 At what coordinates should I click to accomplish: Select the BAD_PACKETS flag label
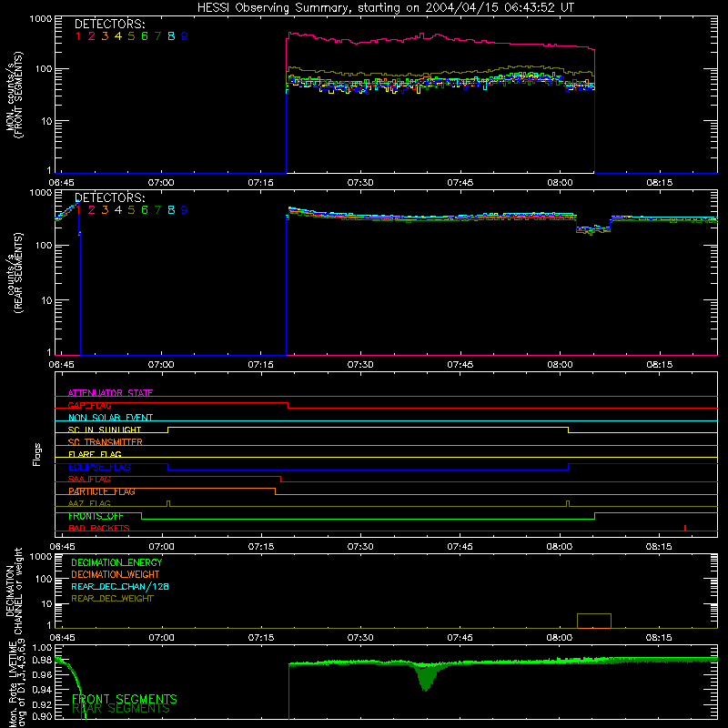tap(99, 528)
